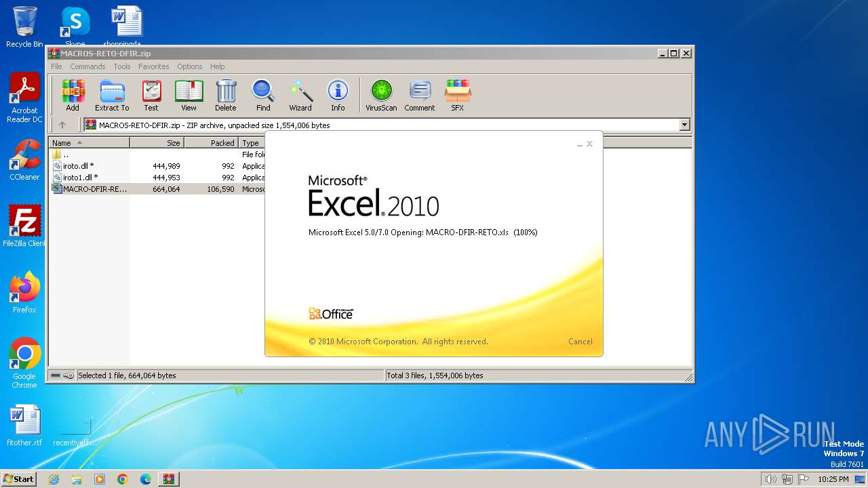Open Edge from the taskbar
Image resolution: width=868 pixels, height=488 pixels.
(146, 479)
